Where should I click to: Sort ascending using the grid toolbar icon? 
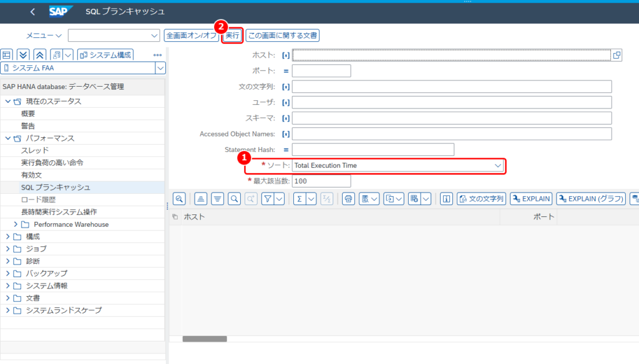[x=200, y=199]
